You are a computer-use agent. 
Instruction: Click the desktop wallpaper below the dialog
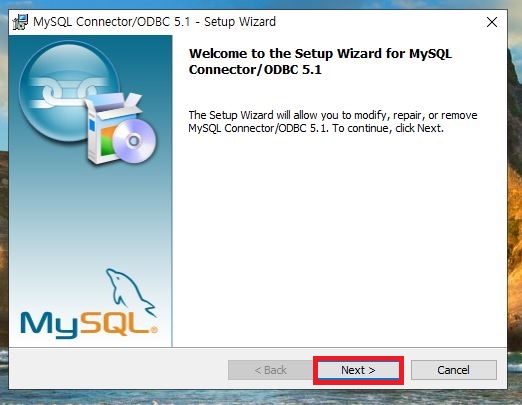pos(260,397)
